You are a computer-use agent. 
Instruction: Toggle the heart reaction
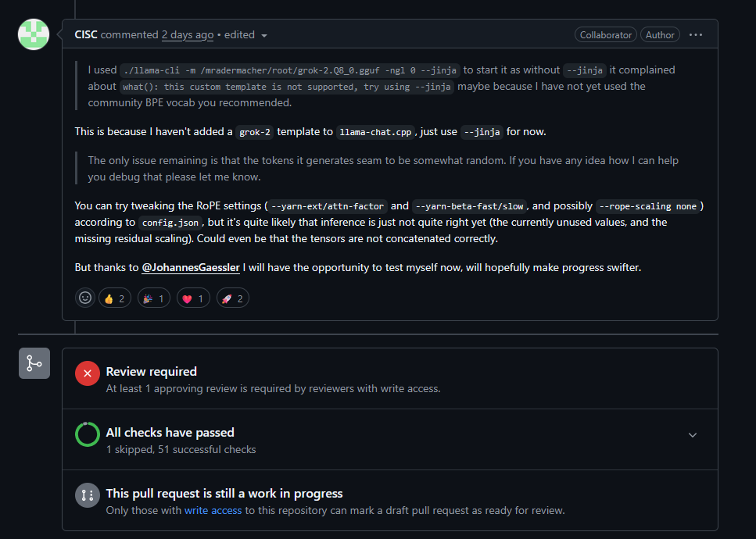point(193,298)
